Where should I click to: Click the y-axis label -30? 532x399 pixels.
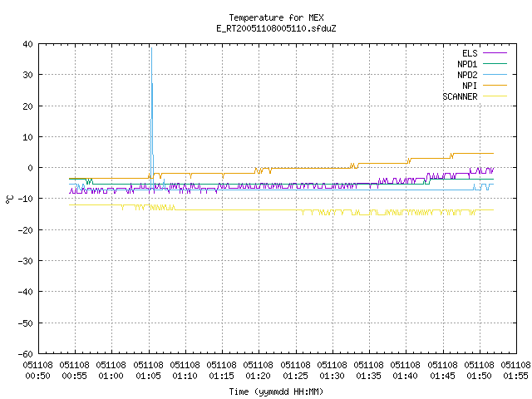[26, 261]
